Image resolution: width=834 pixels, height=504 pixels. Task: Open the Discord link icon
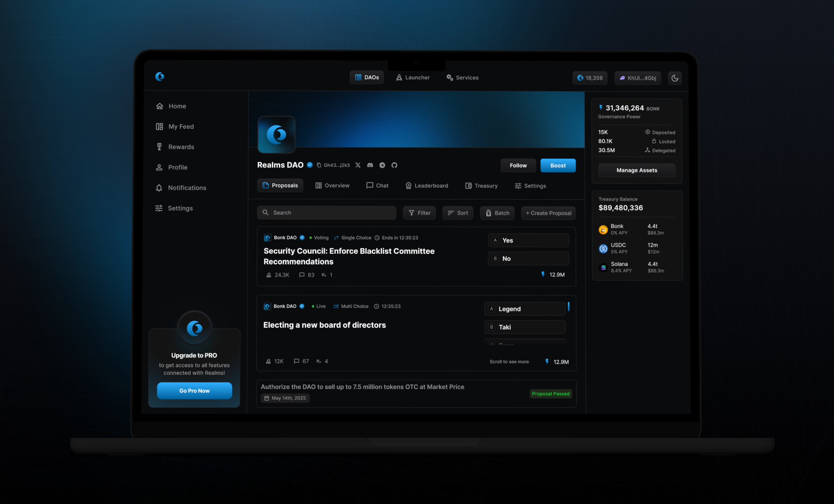[370, 165]
